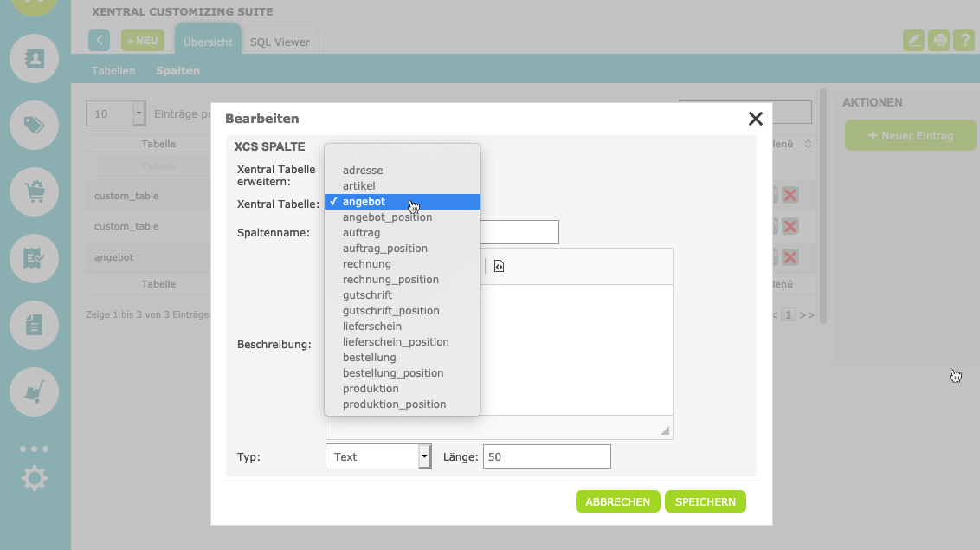Pick 'produktion_position' from the list
This screenshot has height=550, width=980.
pos(394,404)
